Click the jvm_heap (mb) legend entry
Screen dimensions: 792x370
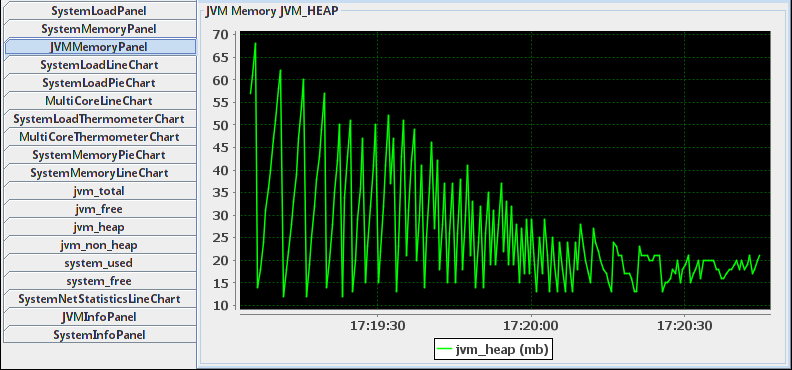pos(493,349)
